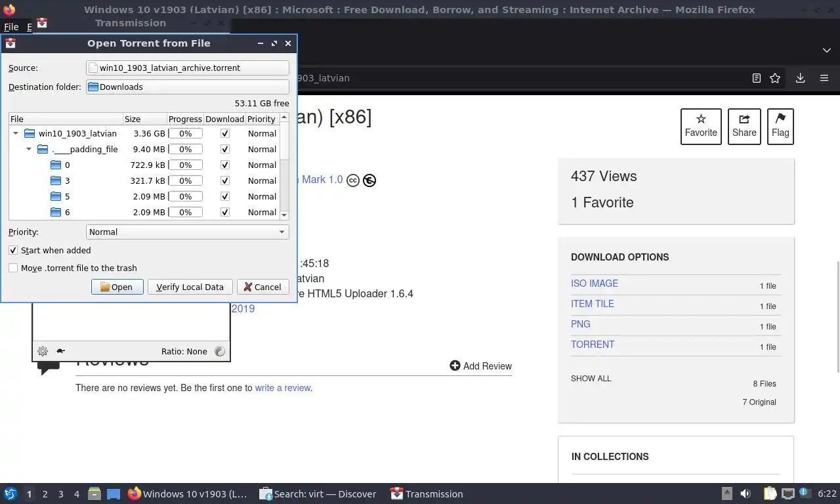Click SHOW ALL download files
This screenshot has width=840, height=504.
tap(591, 379)
